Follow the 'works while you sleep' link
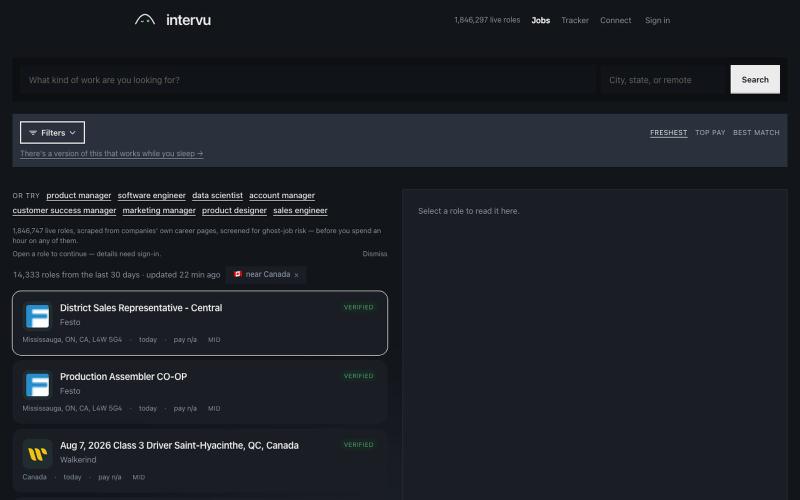 click(x=112, y=154)
